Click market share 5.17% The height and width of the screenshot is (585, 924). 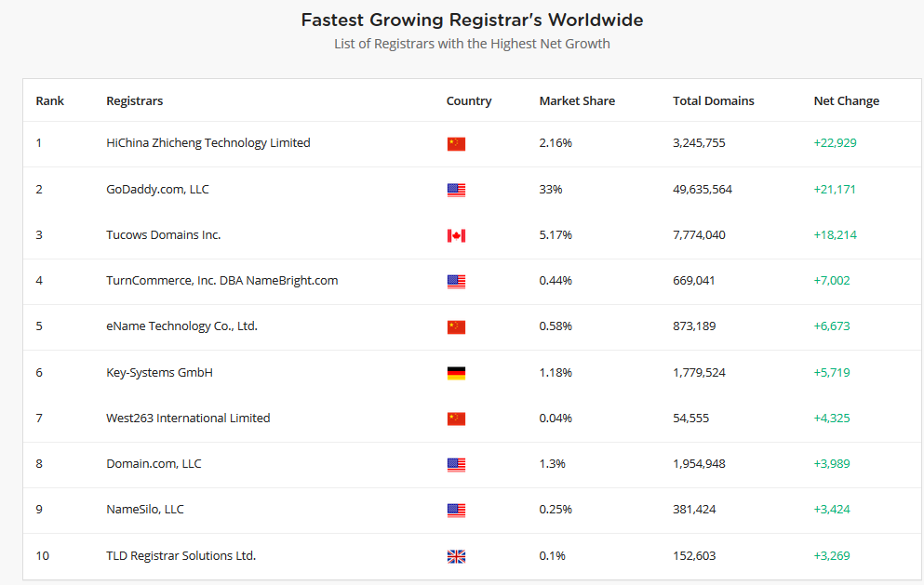556,234
